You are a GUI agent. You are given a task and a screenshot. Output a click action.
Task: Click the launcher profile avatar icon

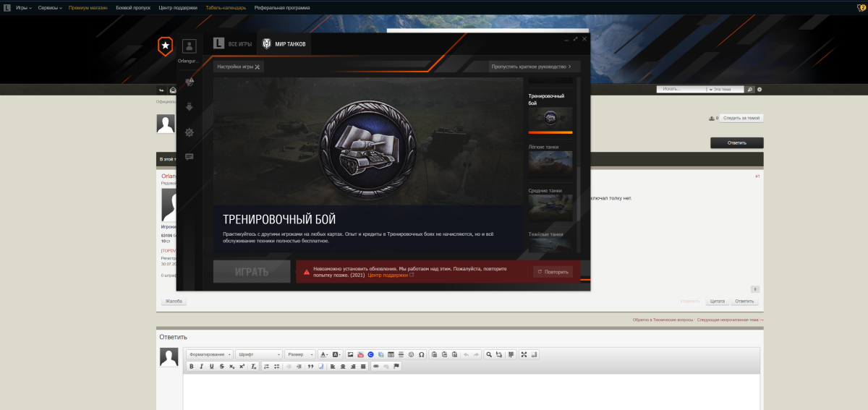pyautogui.click(x=190, y=46)
